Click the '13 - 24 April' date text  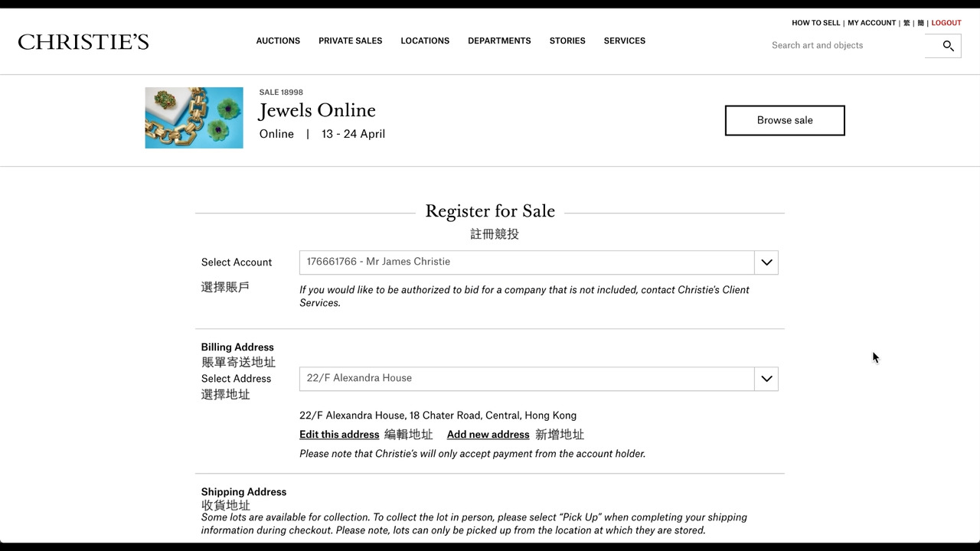coord(353,134)
